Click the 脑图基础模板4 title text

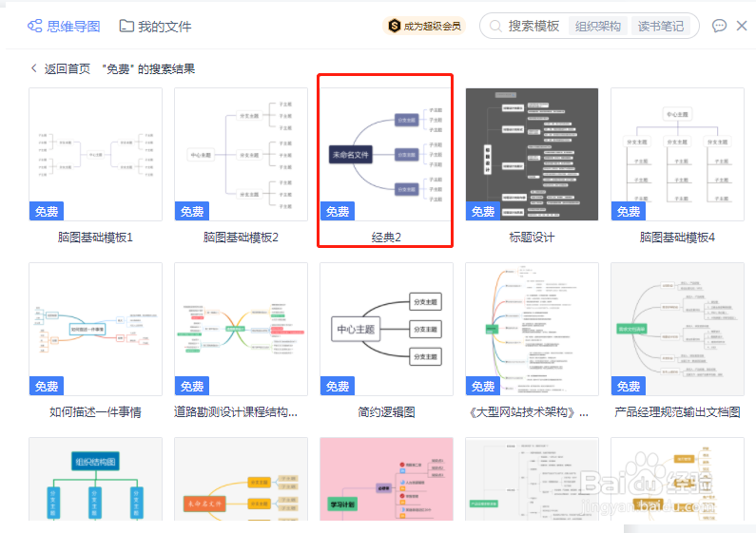(677, 238)
